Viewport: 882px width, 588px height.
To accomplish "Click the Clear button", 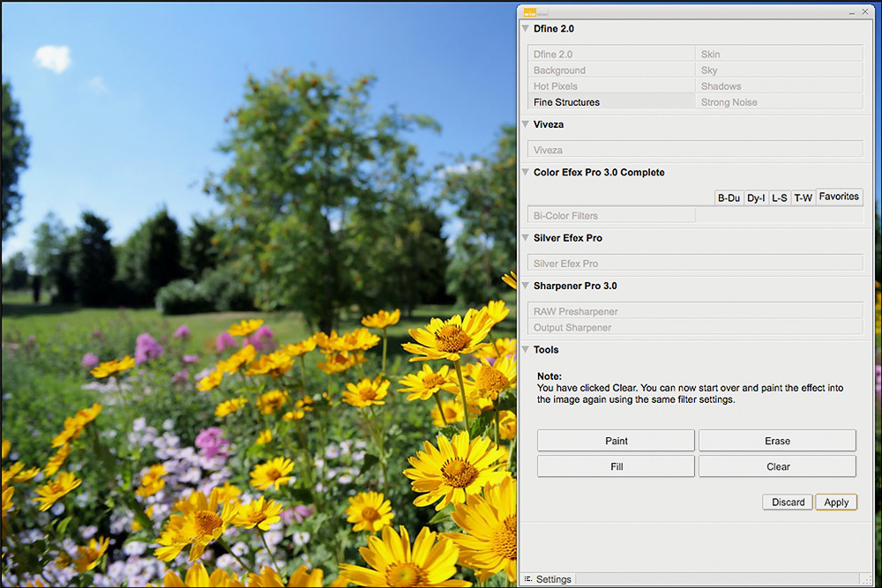I will pos(777,466).
